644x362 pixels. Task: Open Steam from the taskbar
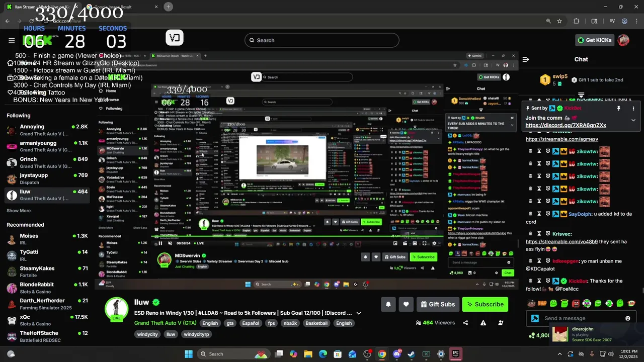tap(412, 354)
